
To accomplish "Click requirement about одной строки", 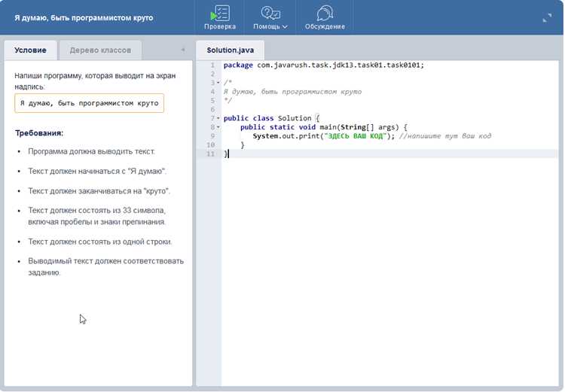I will click(100, 242).
